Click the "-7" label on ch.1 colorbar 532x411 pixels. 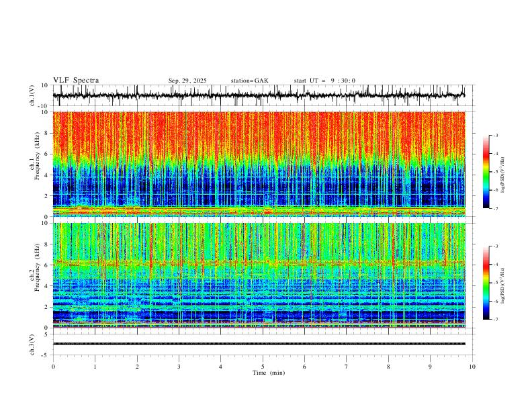click(x=495, y=209)
